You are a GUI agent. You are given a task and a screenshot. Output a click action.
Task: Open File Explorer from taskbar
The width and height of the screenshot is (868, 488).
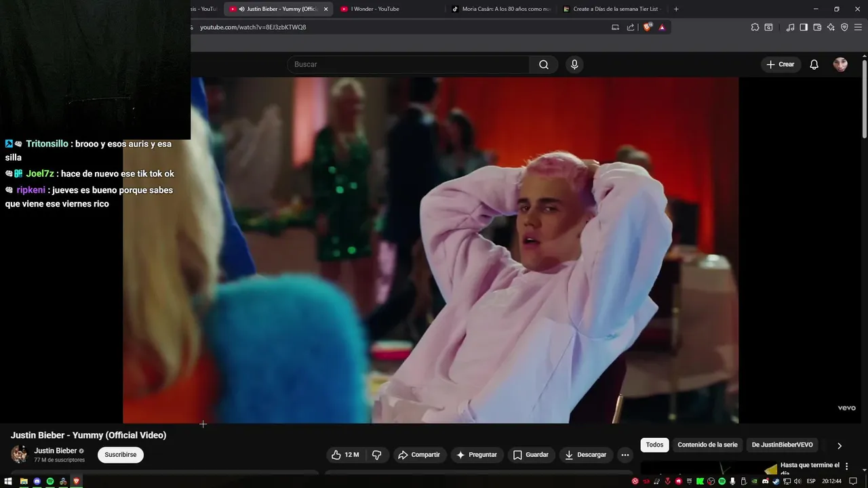pos(24,481)
